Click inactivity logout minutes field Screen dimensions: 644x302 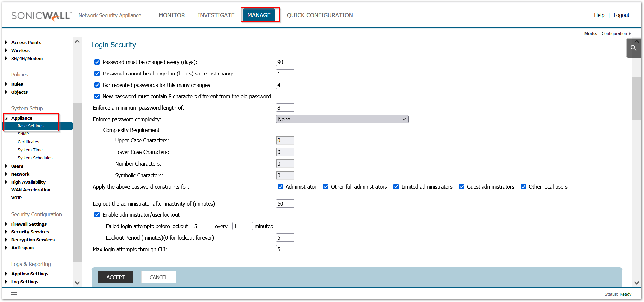[285, 204]
